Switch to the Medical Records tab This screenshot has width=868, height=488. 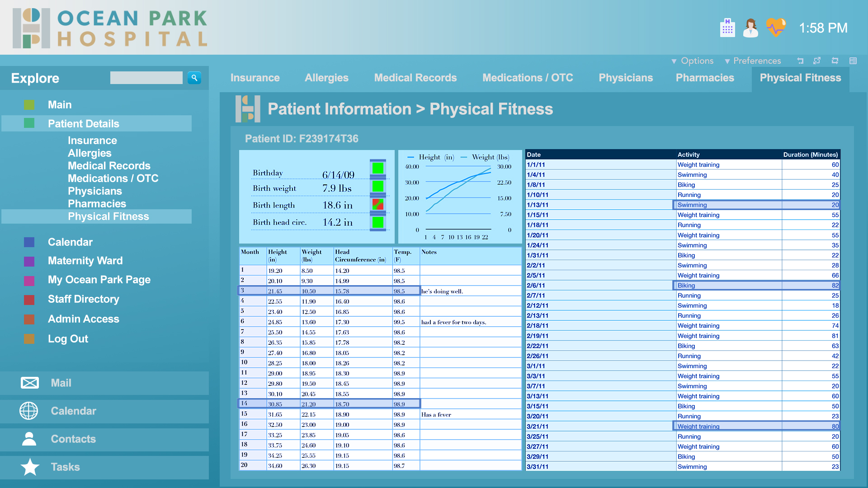(x=415, y=78)
